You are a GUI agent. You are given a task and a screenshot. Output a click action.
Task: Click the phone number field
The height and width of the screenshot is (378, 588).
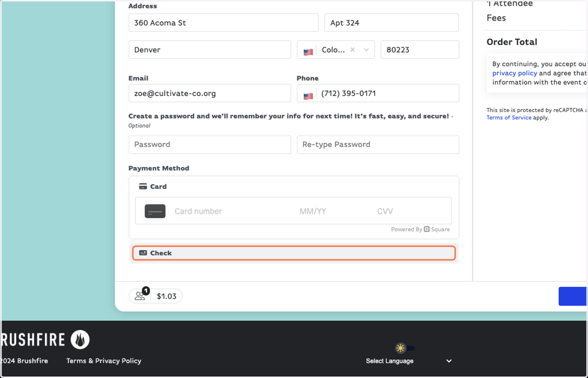(378, 94)
